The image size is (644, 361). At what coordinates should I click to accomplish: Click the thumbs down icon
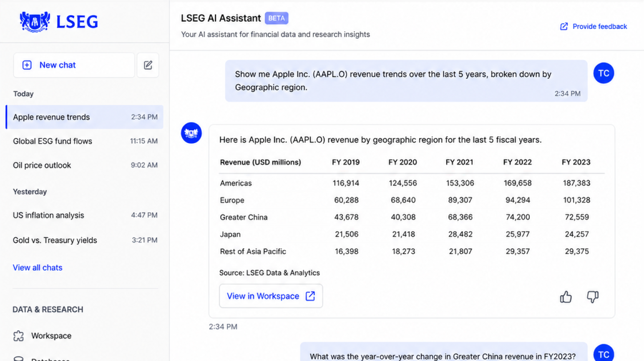pyautogui.click(x=593, y=297)
